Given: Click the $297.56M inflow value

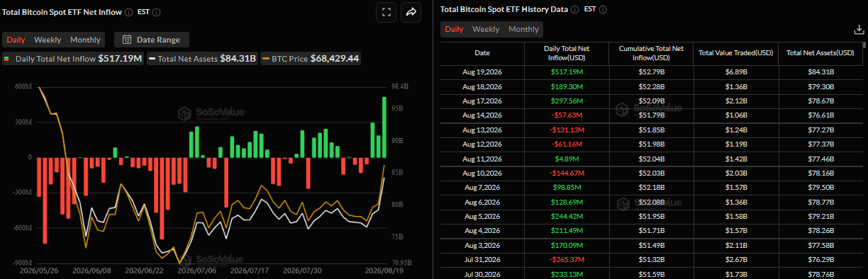Looking at the screenshot, I should point(566,101).
